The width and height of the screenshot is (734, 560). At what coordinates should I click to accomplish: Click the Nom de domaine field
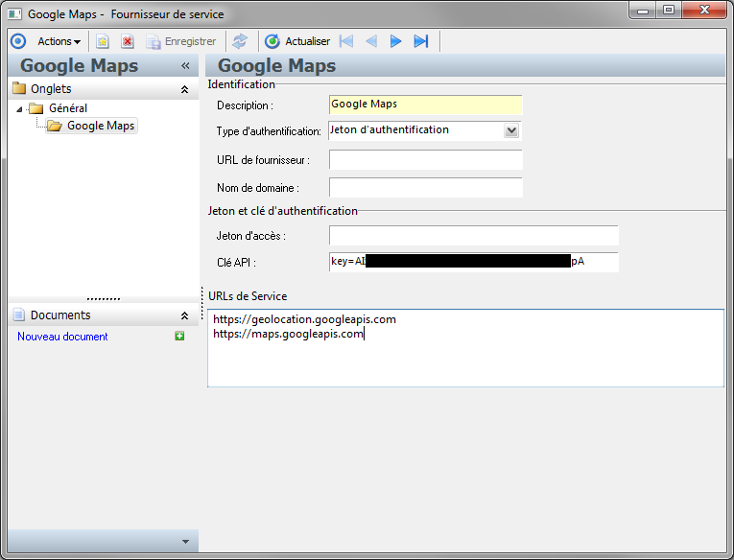click(x=425, y=187)
